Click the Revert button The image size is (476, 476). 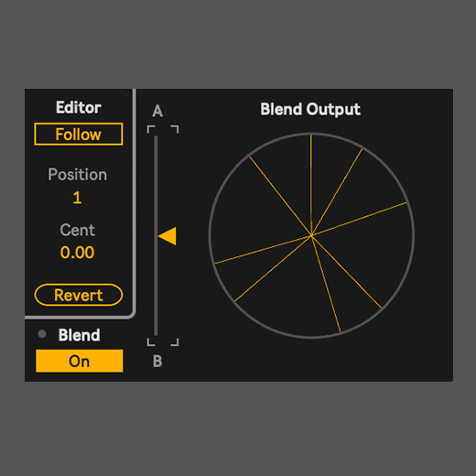[x=79, y=295]
